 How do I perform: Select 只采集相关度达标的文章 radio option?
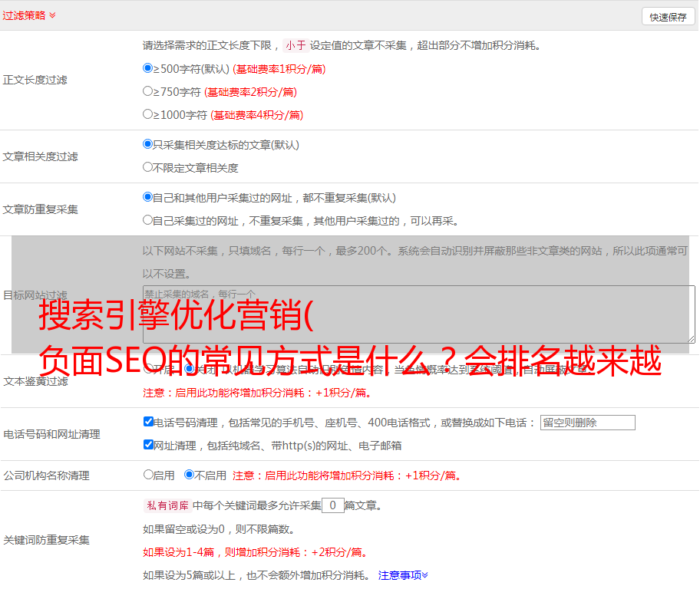[x=148, y=144]
